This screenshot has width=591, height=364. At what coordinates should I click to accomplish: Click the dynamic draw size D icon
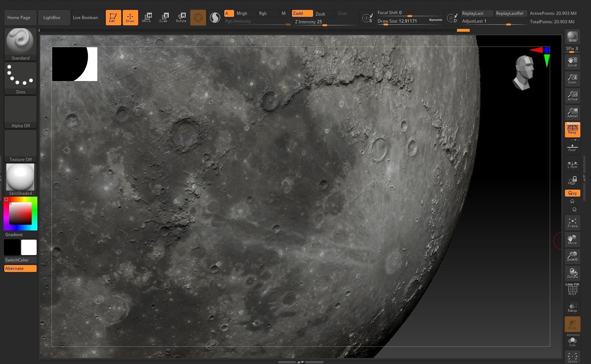coord(452,18)
